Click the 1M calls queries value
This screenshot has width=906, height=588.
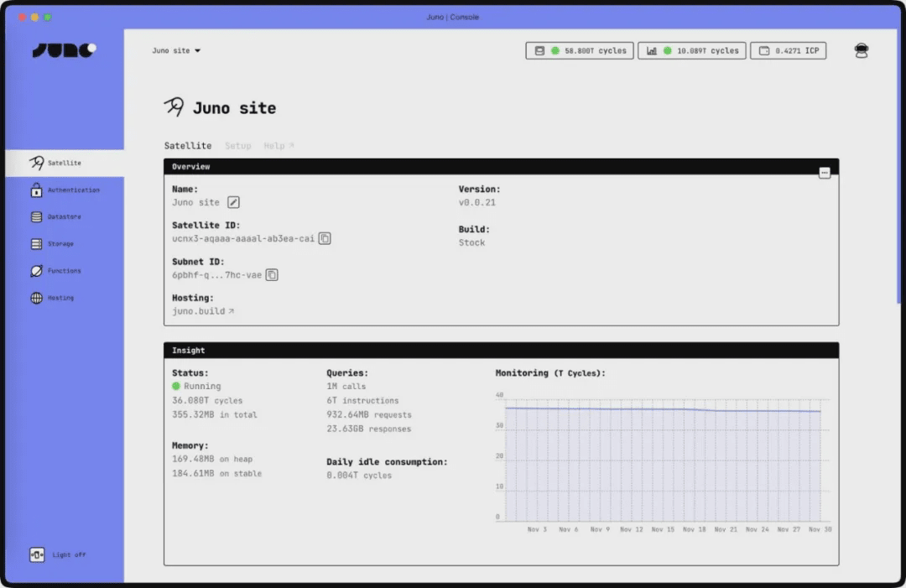point(346,387)
